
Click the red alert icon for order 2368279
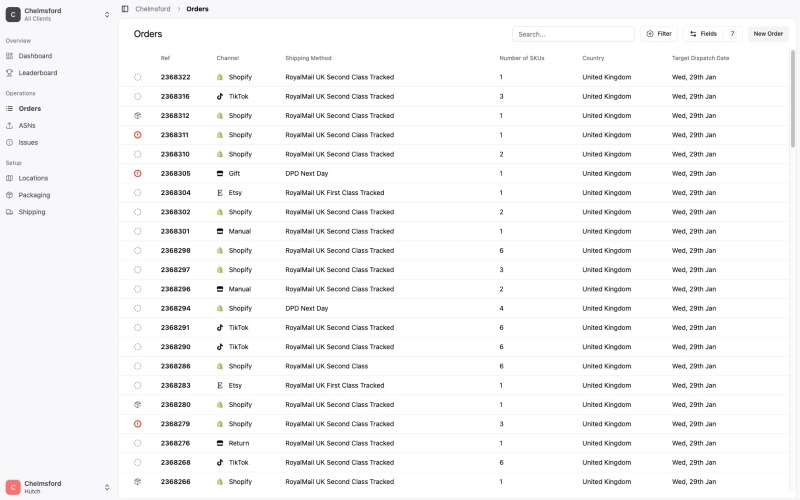(x=138, y=424)
